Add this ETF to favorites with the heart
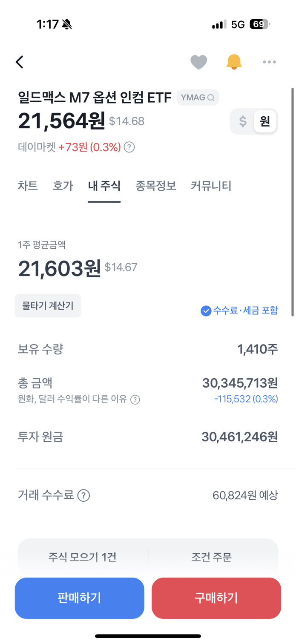The height and width of the screenshot is (644, 296). (x=198, y=62)
